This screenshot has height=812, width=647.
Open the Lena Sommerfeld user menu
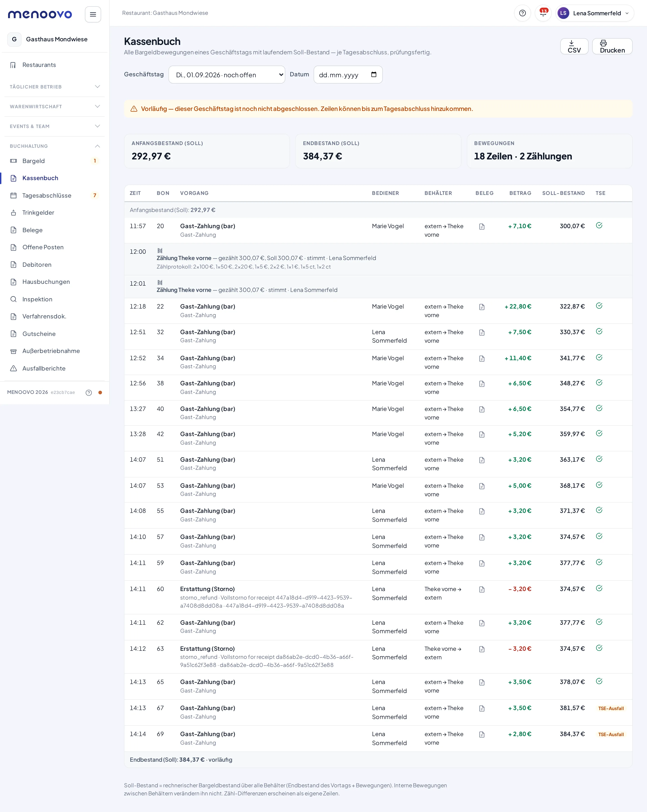[x=595, y=13]
